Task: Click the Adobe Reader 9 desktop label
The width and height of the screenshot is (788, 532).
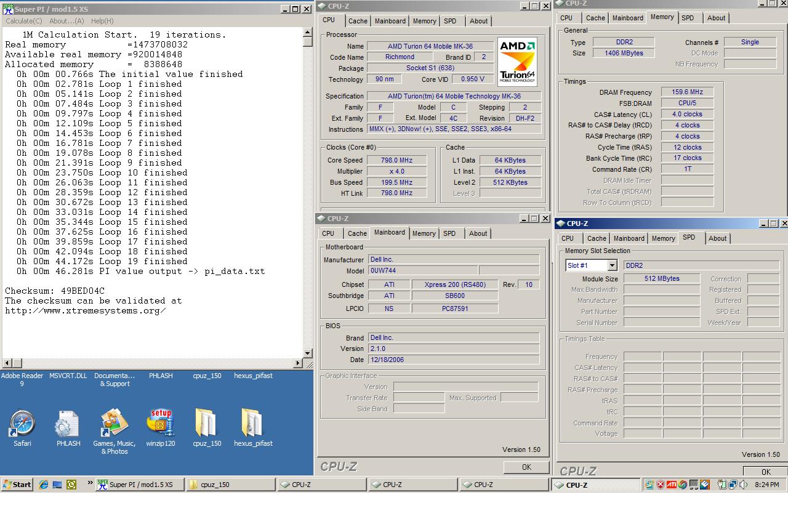Action: point(22,379)
